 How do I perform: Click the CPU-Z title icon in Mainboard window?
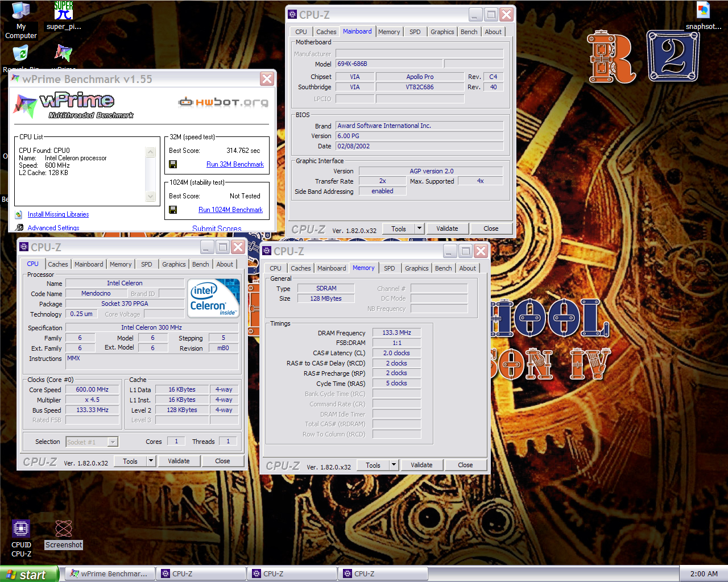(x=292, y=15)
